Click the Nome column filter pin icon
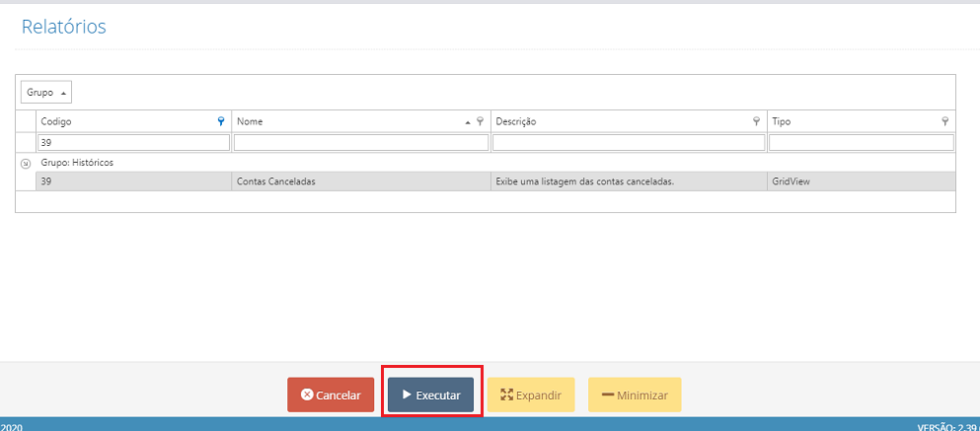Viewport: 980px width, 431px height. (x=480, y=122)
